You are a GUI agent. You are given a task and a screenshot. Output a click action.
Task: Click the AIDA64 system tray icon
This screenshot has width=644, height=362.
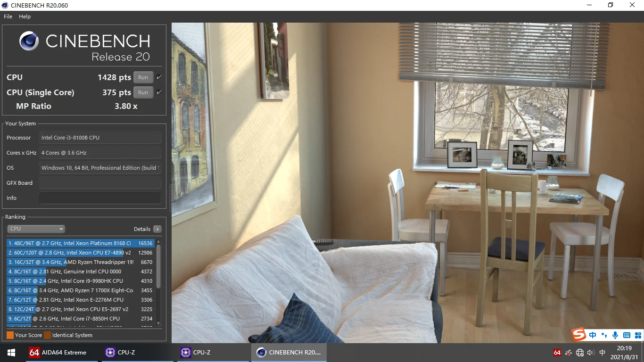click(x=557, y=353)
